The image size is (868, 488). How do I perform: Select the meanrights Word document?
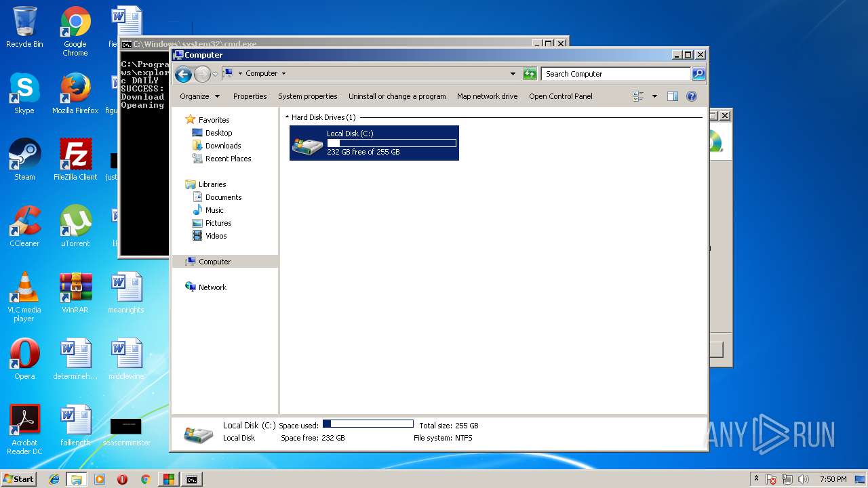126,293
